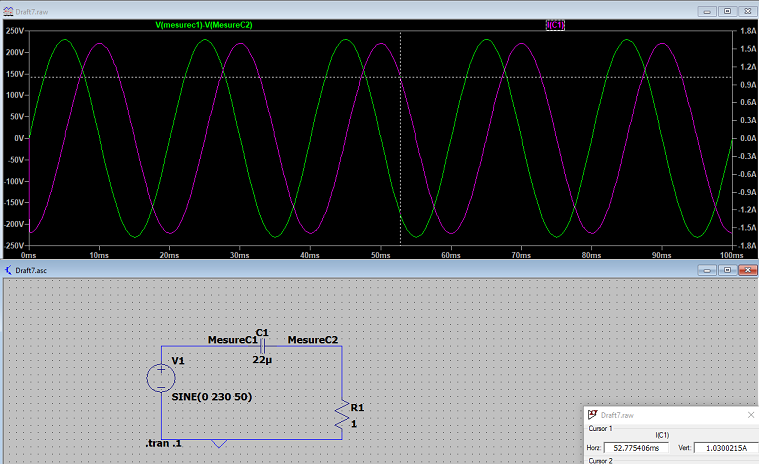Click the 22µ capacitor value text
The width and height of the screenshot is (759, 464).
click(x=263, y=359)
